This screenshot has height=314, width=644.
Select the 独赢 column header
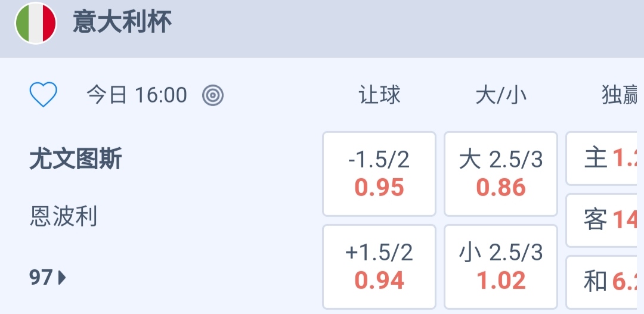pos(621,95)
